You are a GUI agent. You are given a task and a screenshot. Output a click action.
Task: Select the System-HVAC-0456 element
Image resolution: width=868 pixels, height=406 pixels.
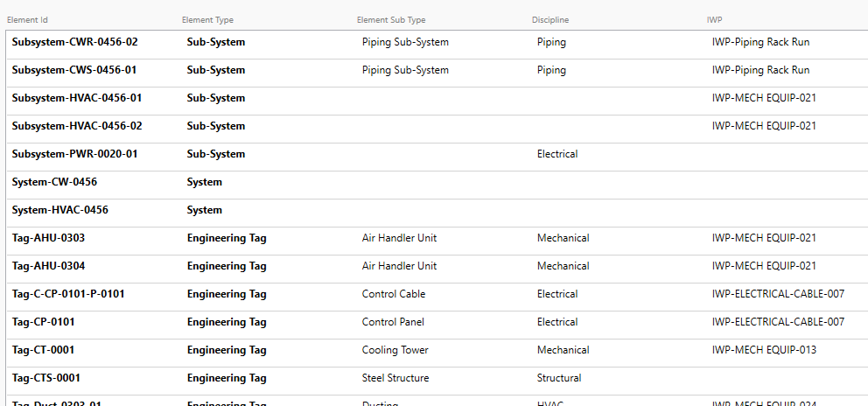(59, 210)
